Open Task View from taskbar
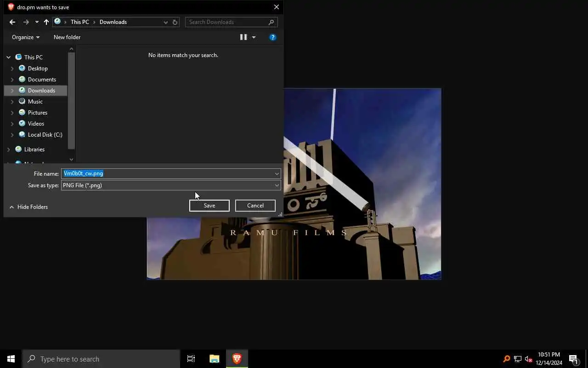 pyautogui.click(x=191, y=359)
